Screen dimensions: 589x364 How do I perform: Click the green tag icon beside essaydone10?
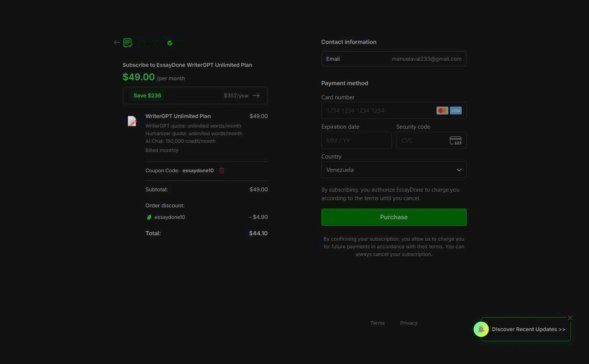point(149,217)
